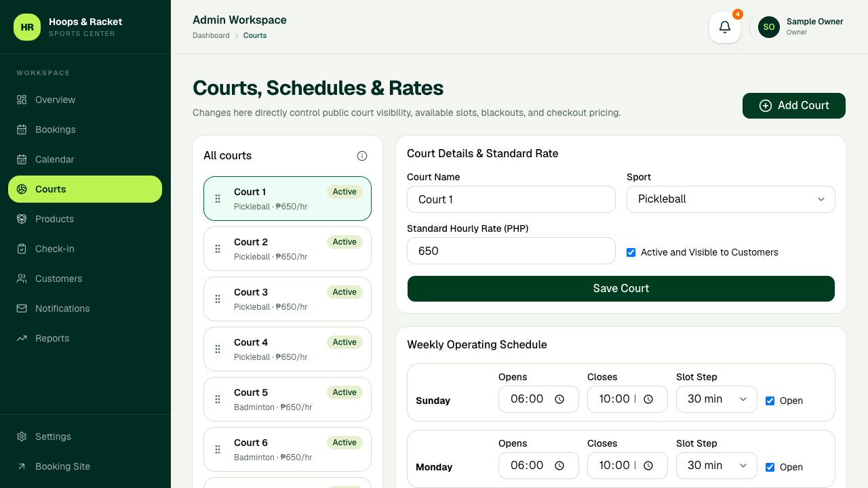
Task: Open the Sport dropdown showing Pickleball
Action: tap(731, 199)
